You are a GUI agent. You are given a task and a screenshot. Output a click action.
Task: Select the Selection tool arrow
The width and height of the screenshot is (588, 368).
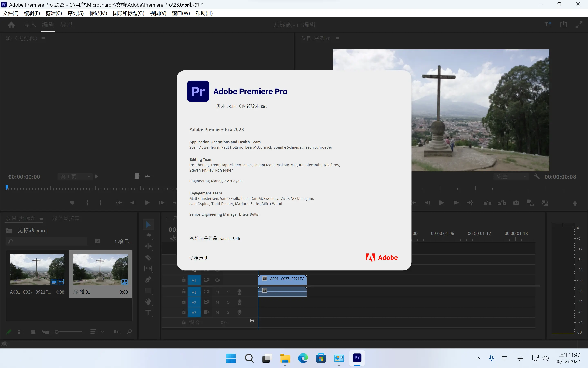148,224
